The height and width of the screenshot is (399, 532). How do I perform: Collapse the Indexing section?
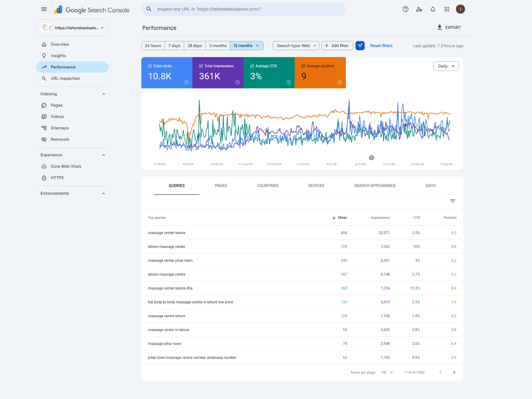(x=103, y=94)
